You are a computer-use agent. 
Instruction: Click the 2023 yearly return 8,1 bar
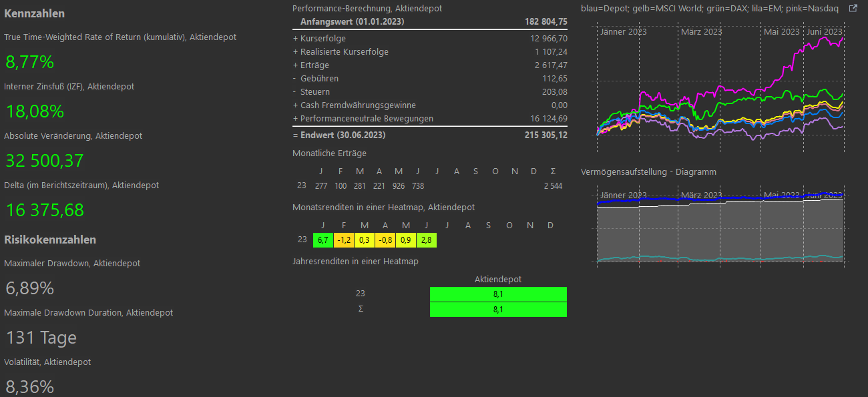tap(498, 294)
